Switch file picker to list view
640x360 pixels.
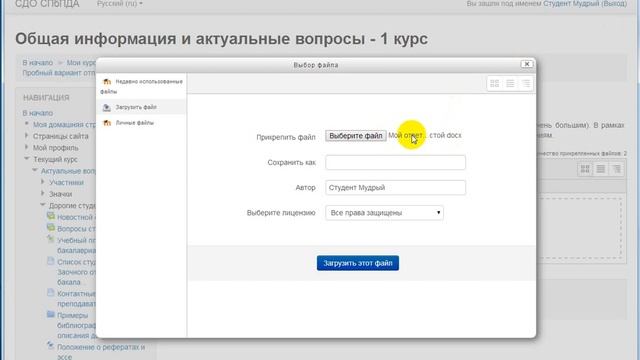510,84
